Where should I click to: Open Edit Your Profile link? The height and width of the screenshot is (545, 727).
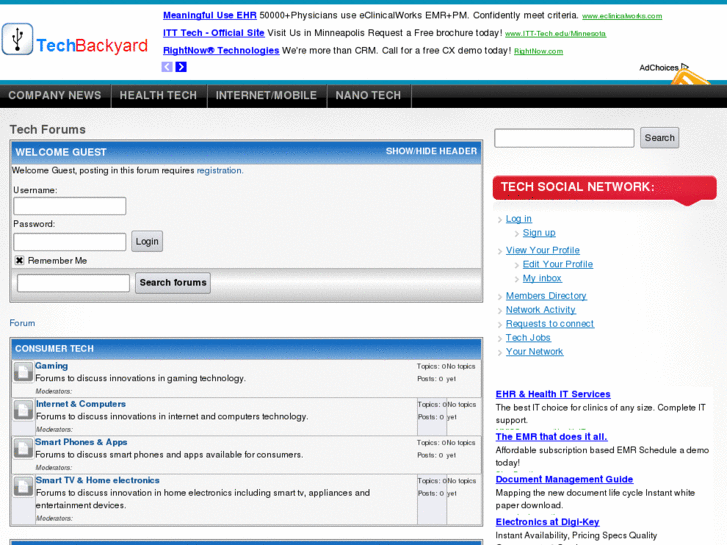tap(558, 264)
